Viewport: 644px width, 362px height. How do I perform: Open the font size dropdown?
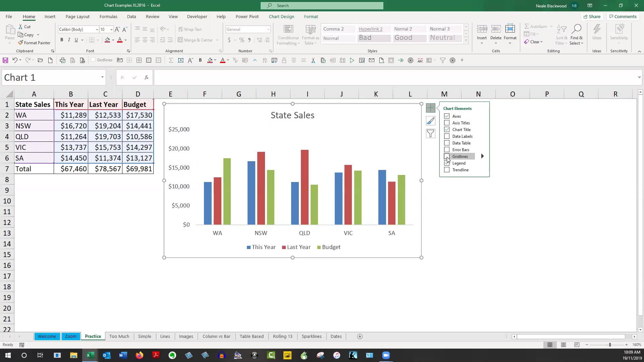pos(111,29)
